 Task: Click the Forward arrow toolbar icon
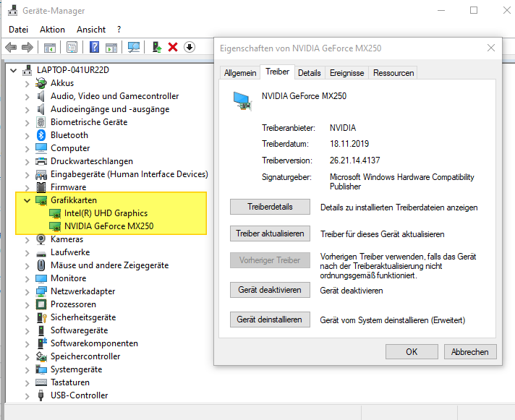[x=27, y=48]
